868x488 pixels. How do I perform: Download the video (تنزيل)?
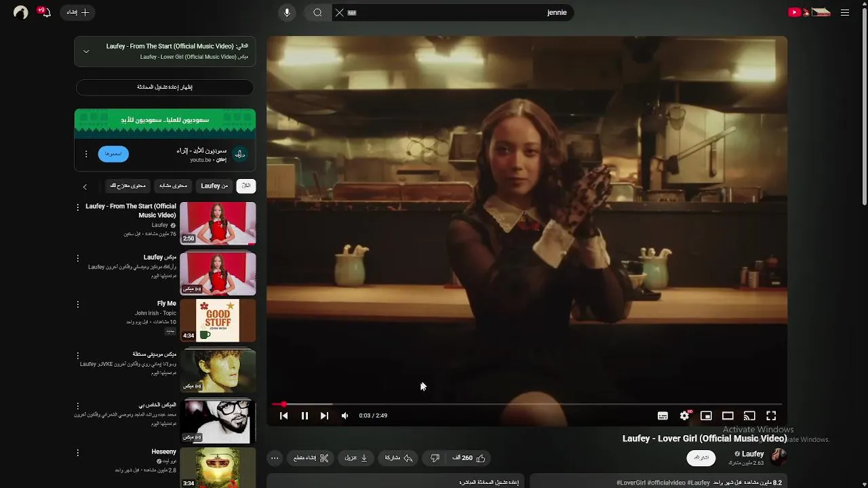[356, 458]
